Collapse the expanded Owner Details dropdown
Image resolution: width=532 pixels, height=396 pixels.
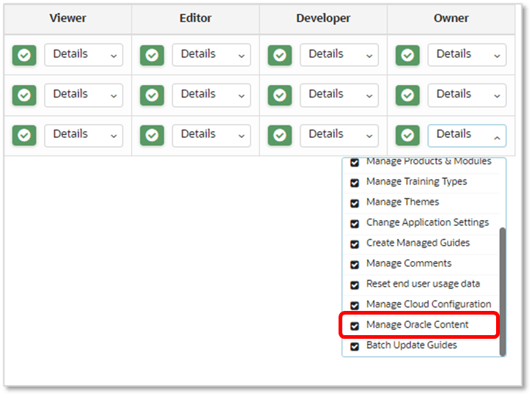(467, 136)
